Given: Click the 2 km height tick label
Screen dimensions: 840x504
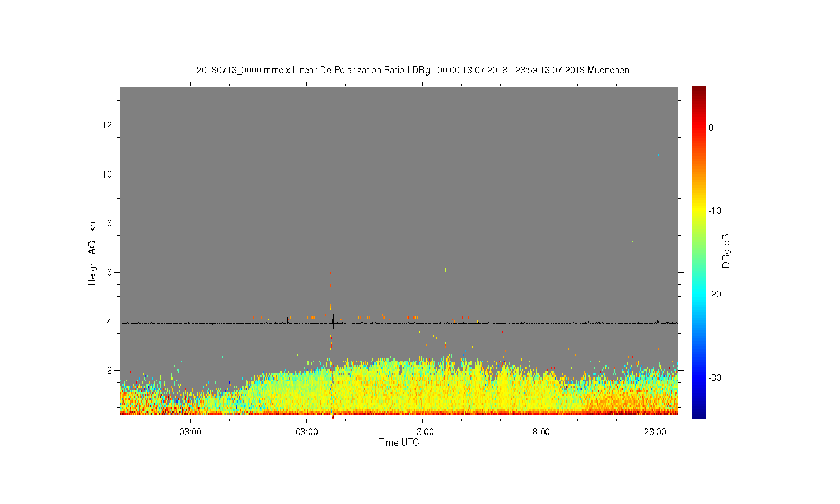Looking at the screenshot, I should tap(110, 370).
